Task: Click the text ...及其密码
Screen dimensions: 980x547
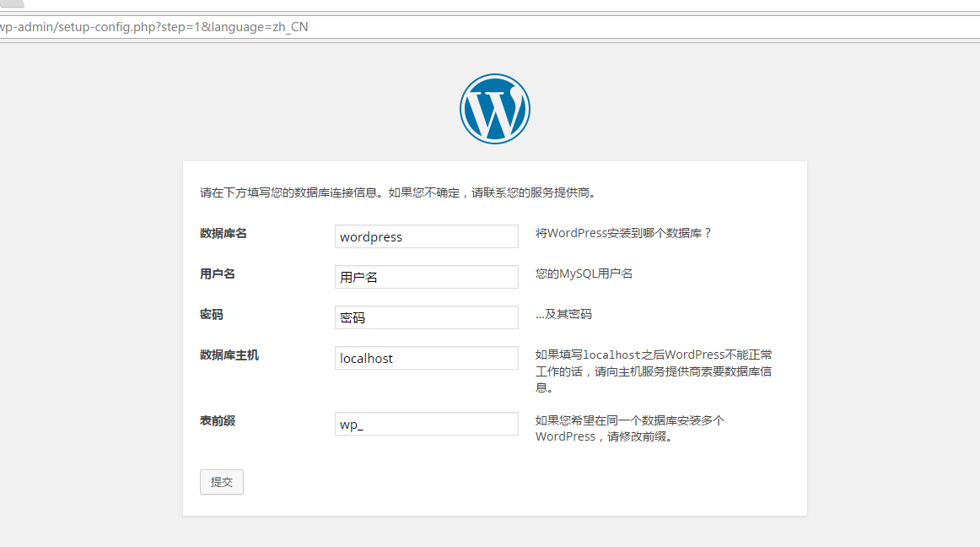Action: (563, 314)
